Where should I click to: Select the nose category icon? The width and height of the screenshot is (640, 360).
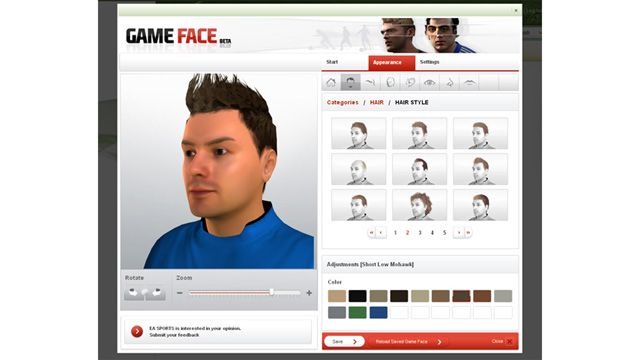pos(449,82)
